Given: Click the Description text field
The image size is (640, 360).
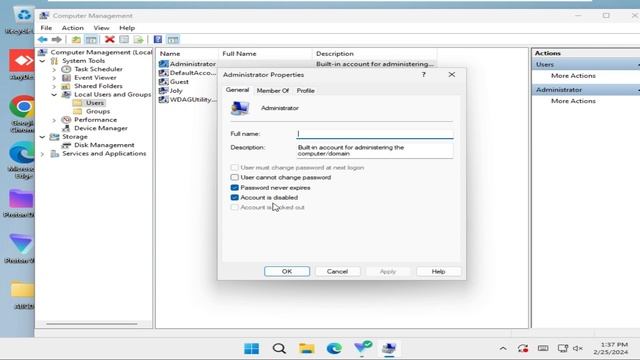Looking at the screenshot, I should (375, 151).
